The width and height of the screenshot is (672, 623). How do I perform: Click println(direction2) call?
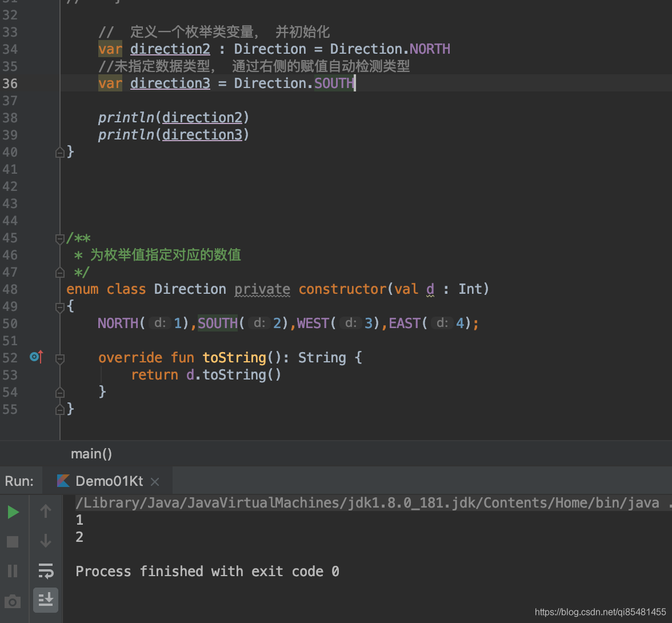[x=174, y=118]
